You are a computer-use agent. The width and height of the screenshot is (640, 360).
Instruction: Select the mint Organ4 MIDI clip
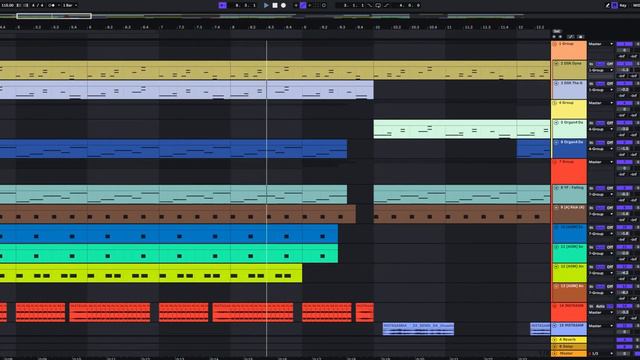click(x=462, y=129)
